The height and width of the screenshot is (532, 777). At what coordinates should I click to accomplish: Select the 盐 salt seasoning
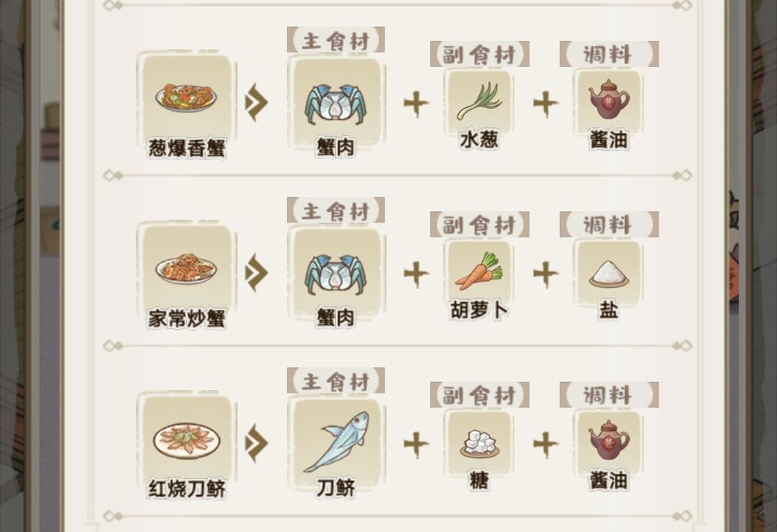(609, 274)
